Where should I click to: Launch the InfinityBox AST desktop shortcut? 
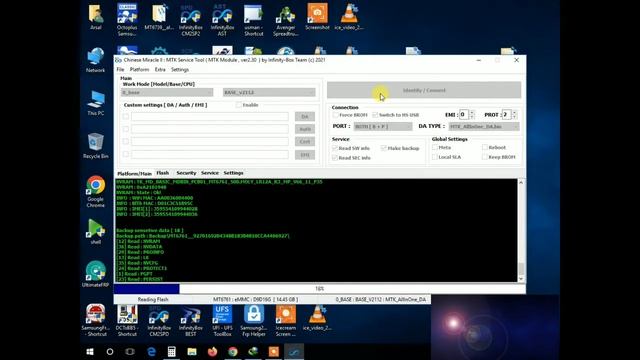pyautogui.click(x=222, y=19)
